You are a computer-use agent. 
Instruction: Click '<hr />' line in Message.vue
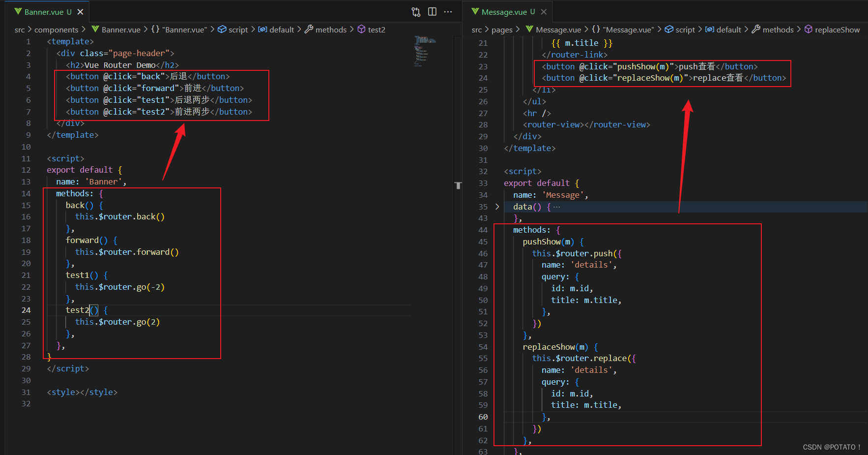(x=537, y=113)
